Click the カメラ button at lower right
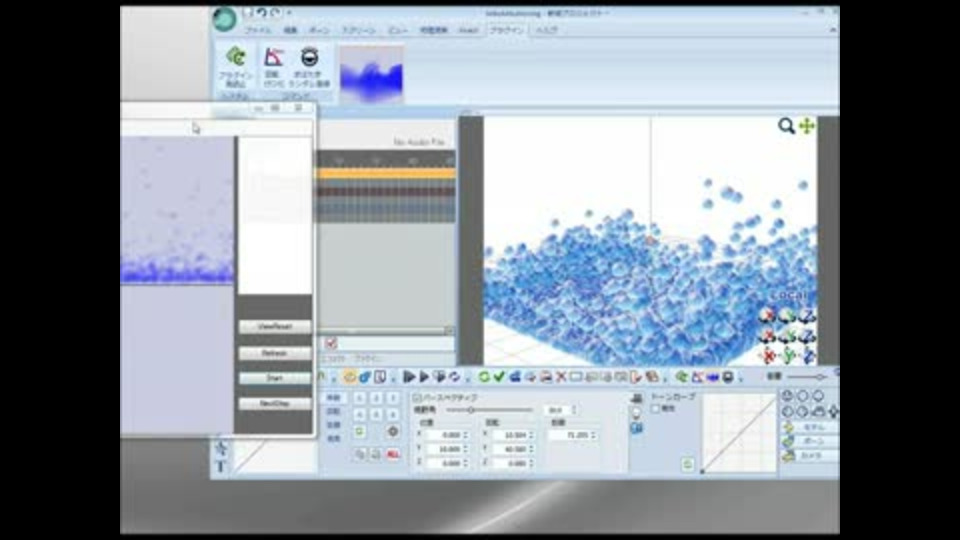The image size is (960, 540). (x=809, y=456)
